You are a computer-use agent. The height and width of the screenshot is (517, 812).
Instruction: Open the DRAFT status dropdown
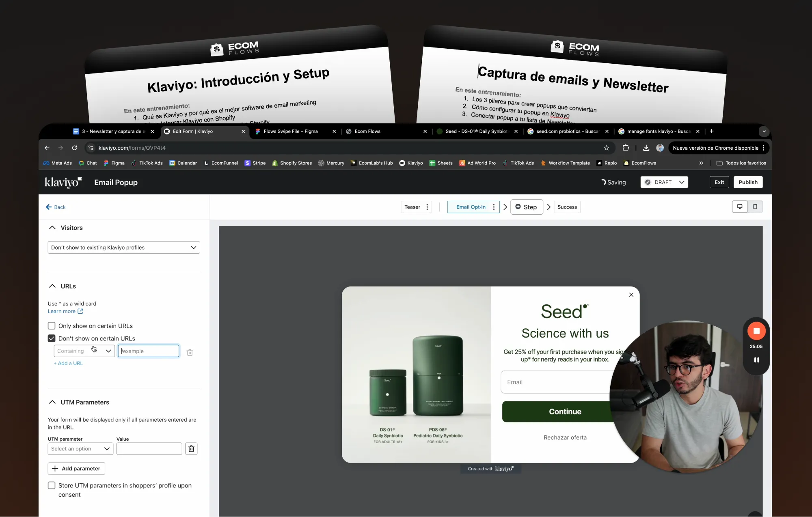click(x=664, y=182)
